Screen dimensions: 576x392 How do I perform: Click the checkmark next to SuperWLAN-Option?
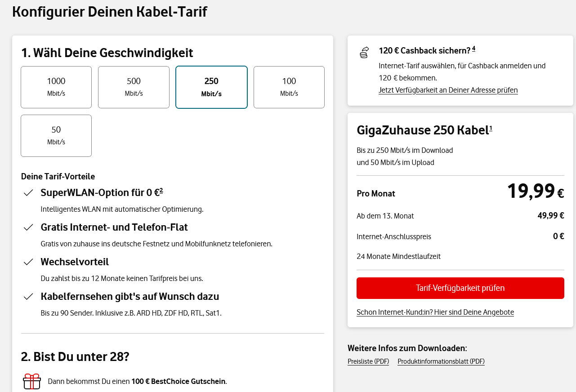28,193
